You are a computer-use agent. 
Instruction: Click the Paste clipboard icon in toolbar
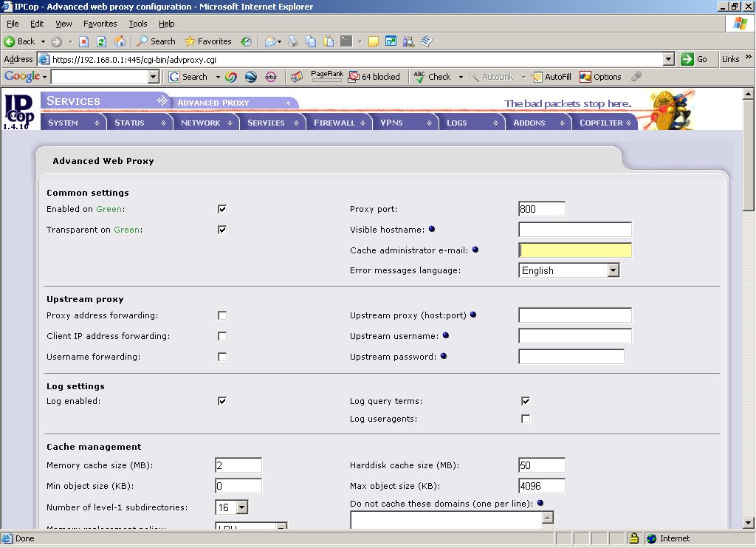click(x=329, y=41)
